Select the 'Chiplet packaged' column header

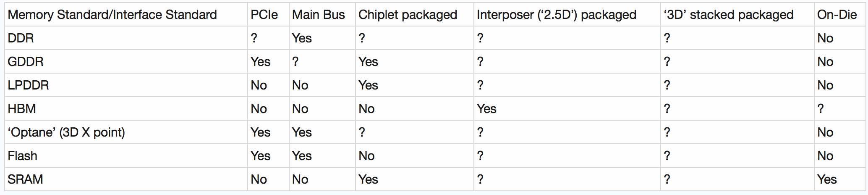pos(408,15)
